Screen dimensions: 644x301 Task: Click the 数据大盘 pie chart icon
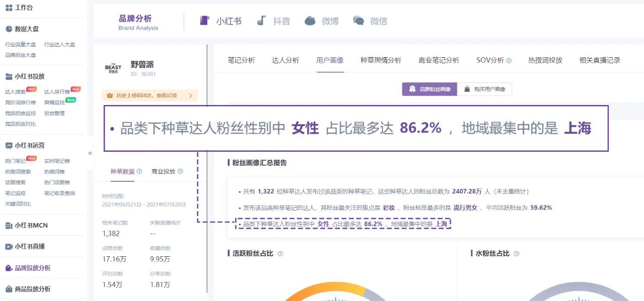9,29
